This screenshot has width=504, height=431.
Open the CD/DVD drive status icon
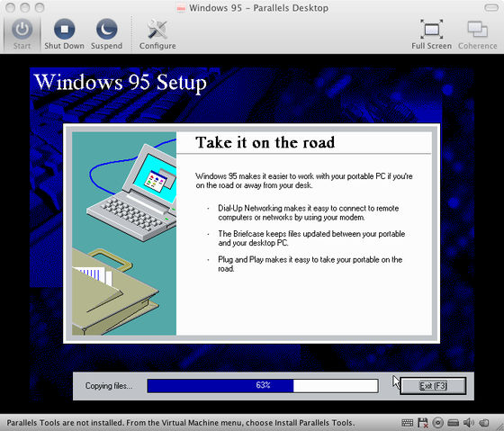tap(437, 423)
